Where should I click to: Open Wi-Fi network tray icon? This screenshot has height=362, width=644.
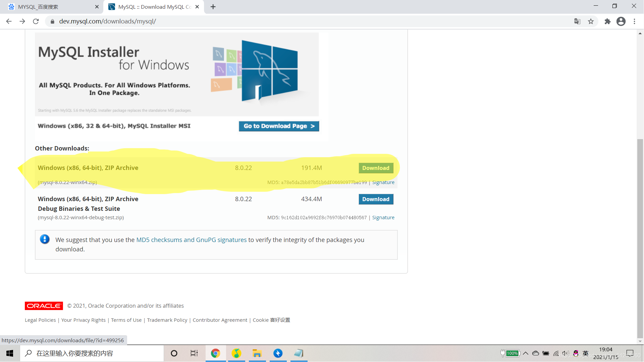click(x=556, y=353)
